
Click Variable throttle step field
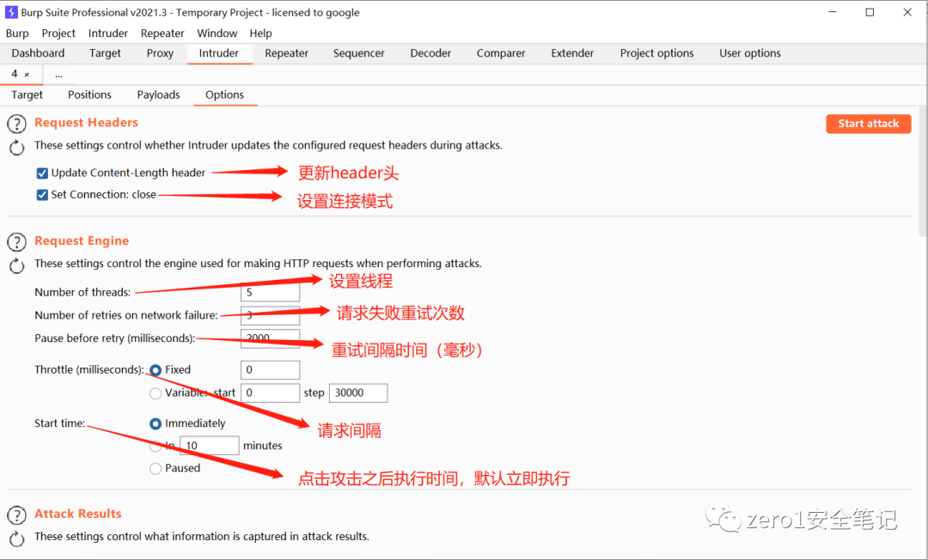click(358, 393)
